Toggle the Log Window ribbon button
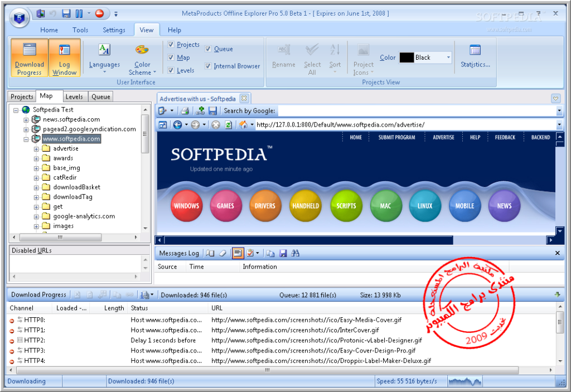This screenshot has width=571, height=392. tap(65, 58)
